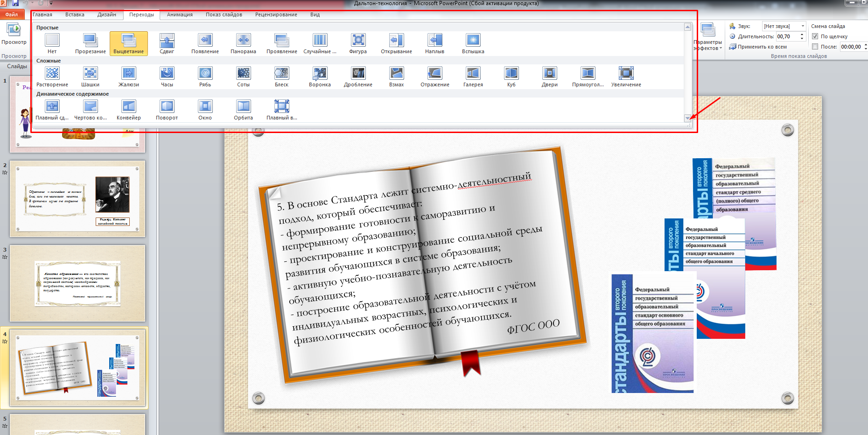Apply the Увеличение transition
The height and width of the screenshot is (435, 868).
[x=626, y=77]
